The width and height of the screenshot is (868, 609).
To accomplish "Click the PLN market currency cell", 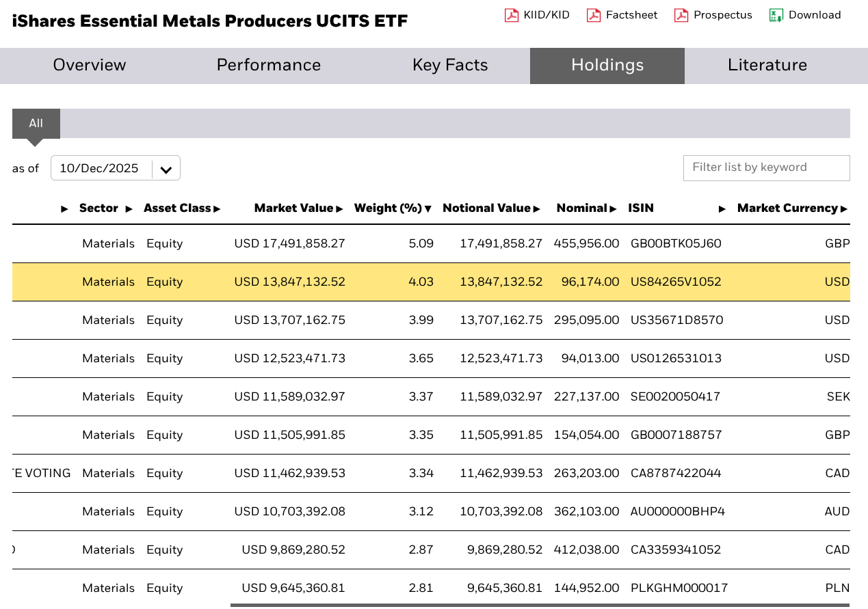I will point(838,588).
